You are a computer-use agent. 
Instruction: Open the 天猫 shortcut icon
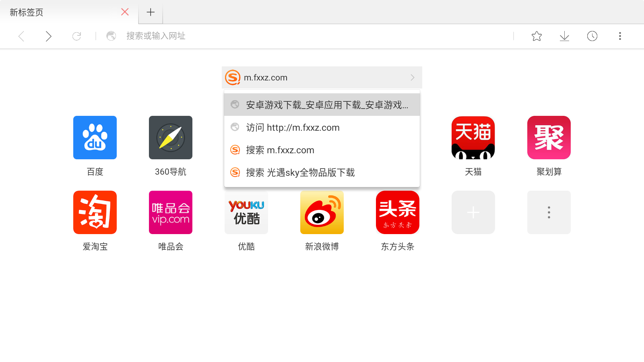(473, 138)
